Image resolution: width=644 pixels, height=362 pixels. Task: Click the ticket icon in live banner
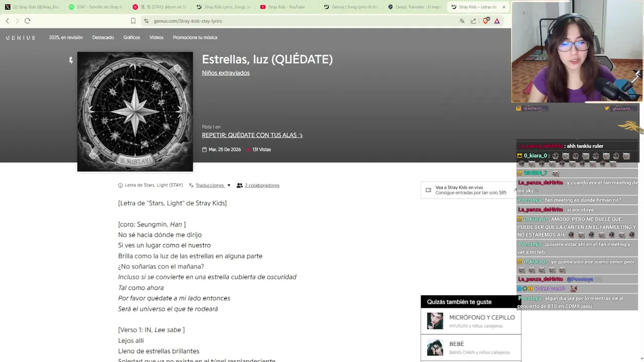428,190
